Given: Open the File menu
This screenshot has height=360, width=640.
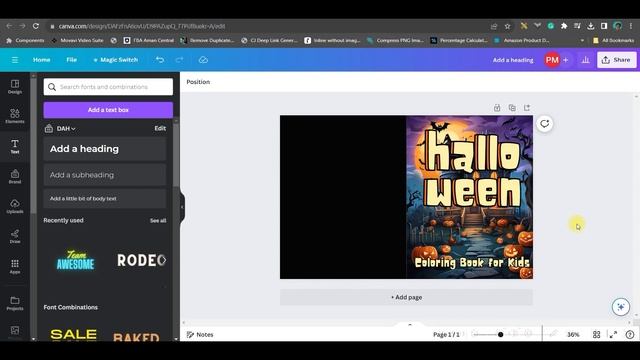Looking at the screenshot, I should [x=71, y=60].
